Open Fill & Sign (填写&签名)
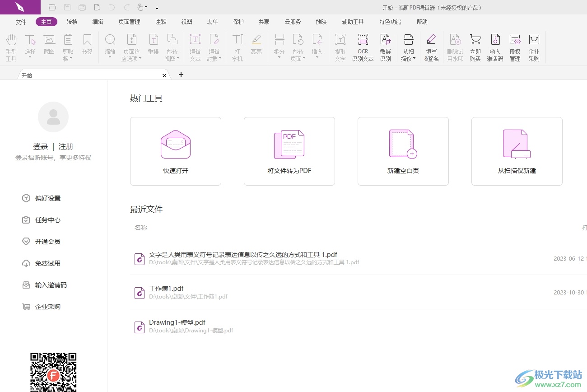587x392 pixels. pyautogui.click(x=431, y=47)
